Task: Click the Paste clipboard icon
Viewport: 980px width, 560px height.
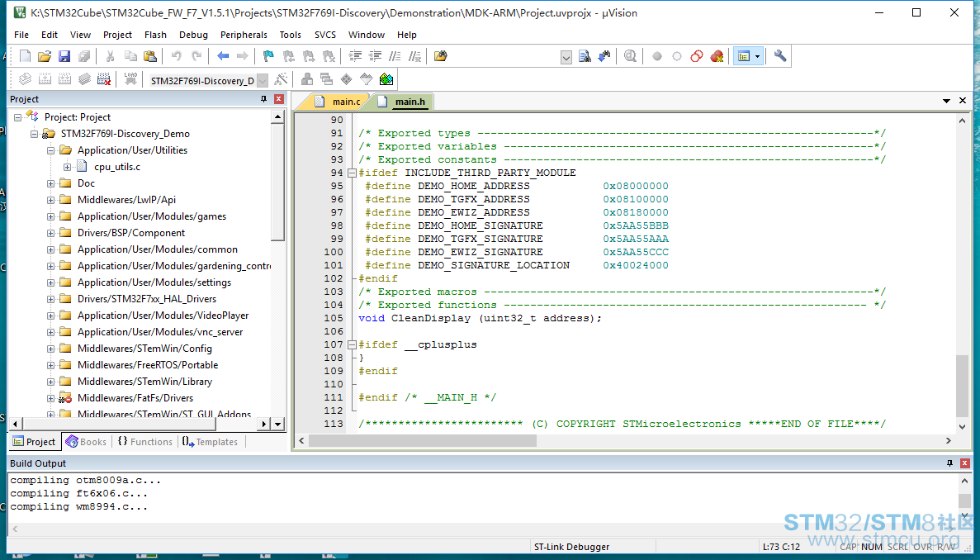Action: pyautogui.click(x=150, y=56)
